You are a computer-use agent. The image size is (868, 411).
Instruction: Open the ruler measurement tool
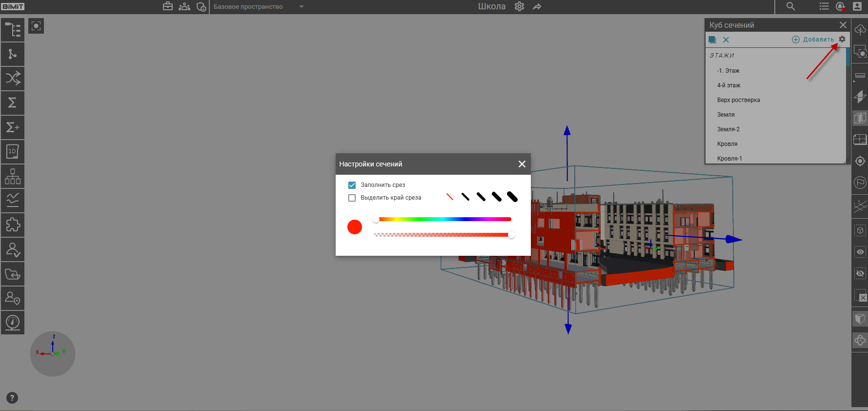(860, 76)
